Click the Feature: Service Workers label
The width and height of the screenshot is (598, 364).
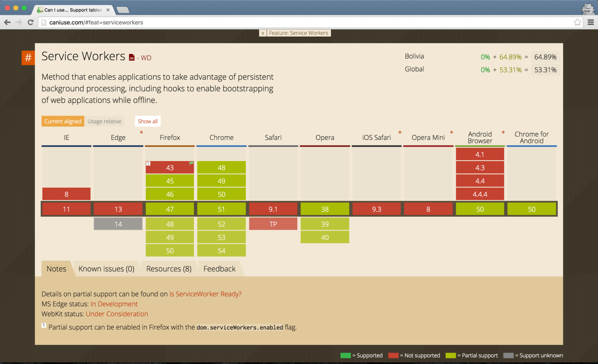click(299, 33)
